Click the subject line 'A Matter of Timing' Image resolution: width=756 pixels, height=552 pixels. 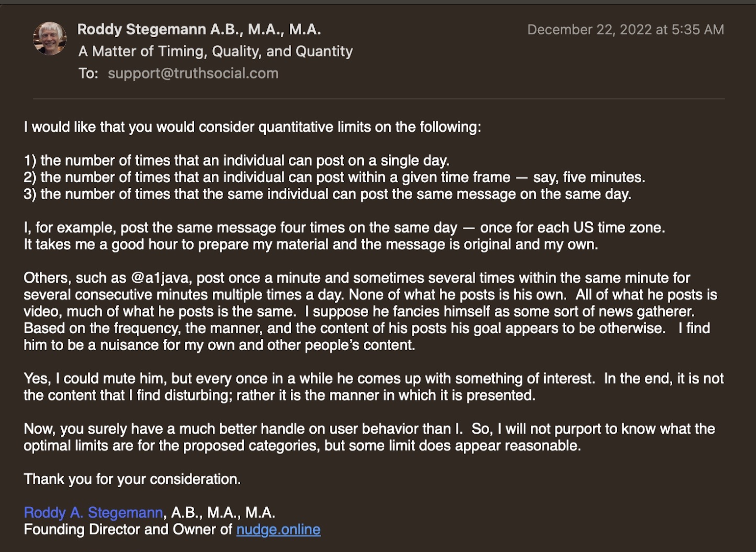[215, 51]
